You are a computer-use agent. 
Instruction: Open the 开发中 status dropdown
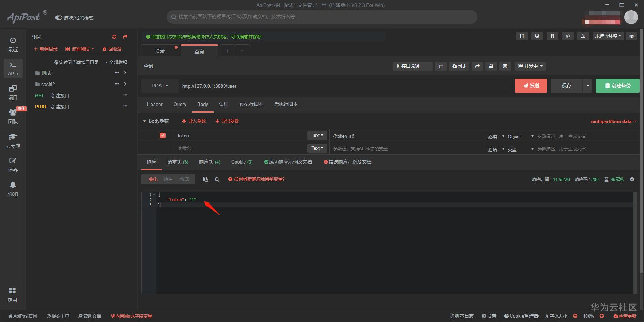pos(531,66)
